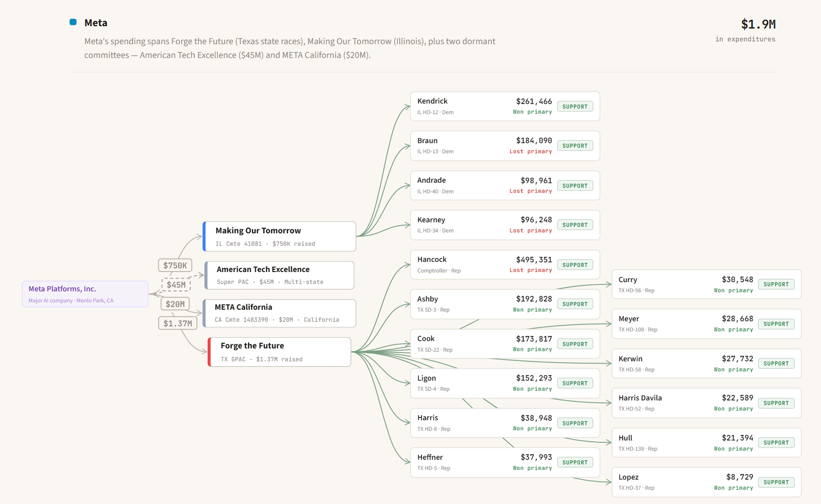821x504 pixels.
Task: Select the Harris Davila candidate card
Action: [x=706, y=403]
